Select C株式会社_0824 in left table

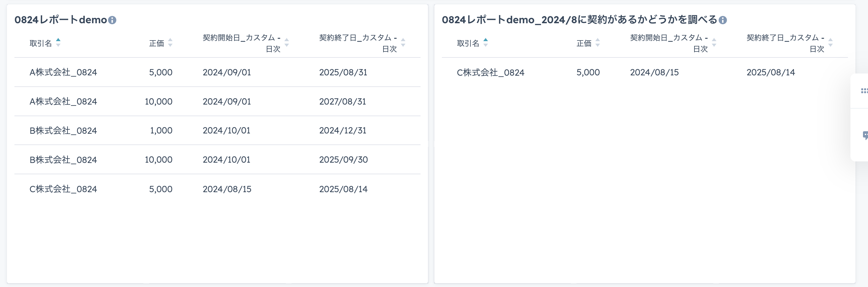(63, 189)
